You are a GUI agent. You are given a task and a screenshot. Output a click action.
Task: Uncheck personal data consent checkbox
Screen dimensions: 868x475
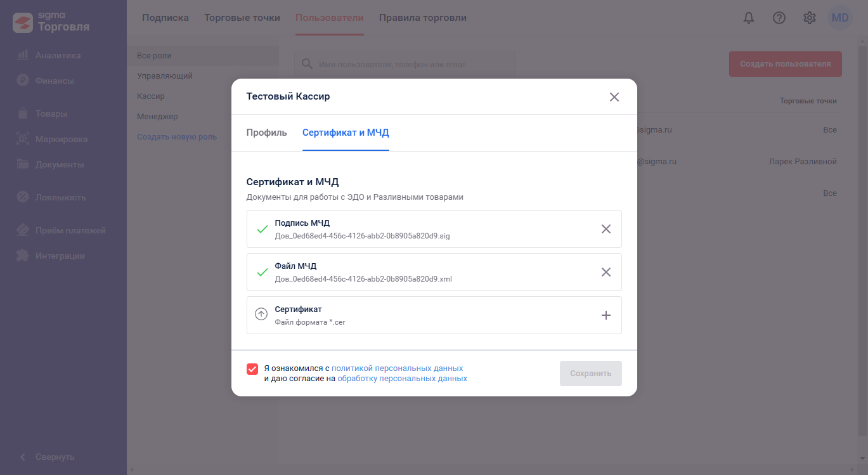(x=252, y=369)
